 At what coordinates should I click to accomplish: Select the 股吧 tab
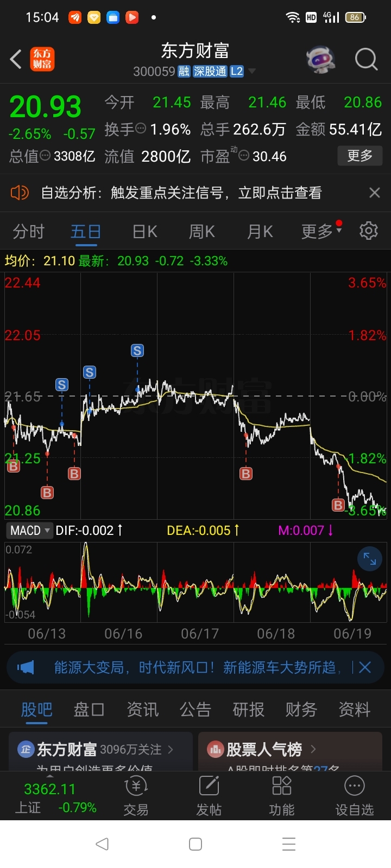pos(36,709)
